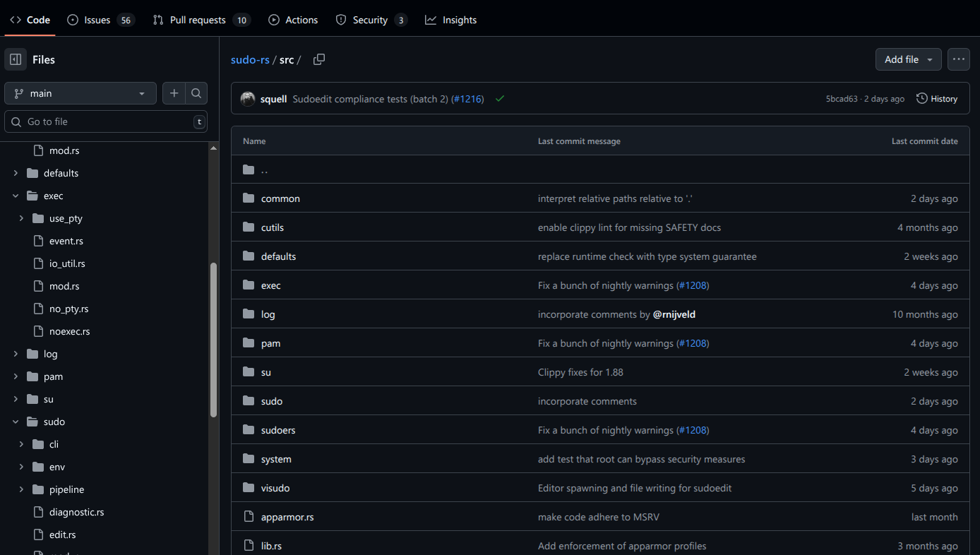The width and height of the screenshot is (980, 555).
Task: Click the file icon of apparmor.rs row
Action: coord(249,517)
